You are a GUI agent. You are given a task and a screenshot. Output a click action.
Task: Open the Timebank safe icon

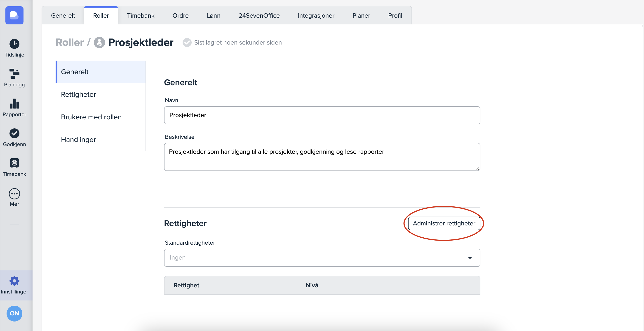click(x=14, y=163)
